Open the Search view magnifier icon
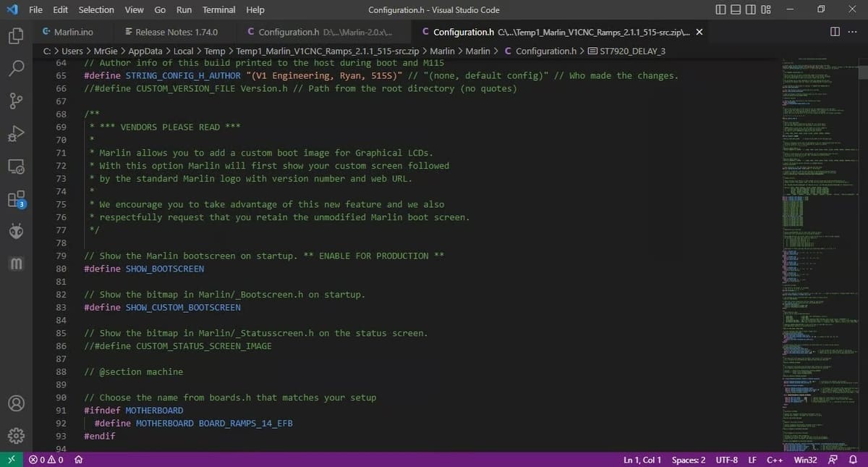868x467 pixels. pos(16,68)
